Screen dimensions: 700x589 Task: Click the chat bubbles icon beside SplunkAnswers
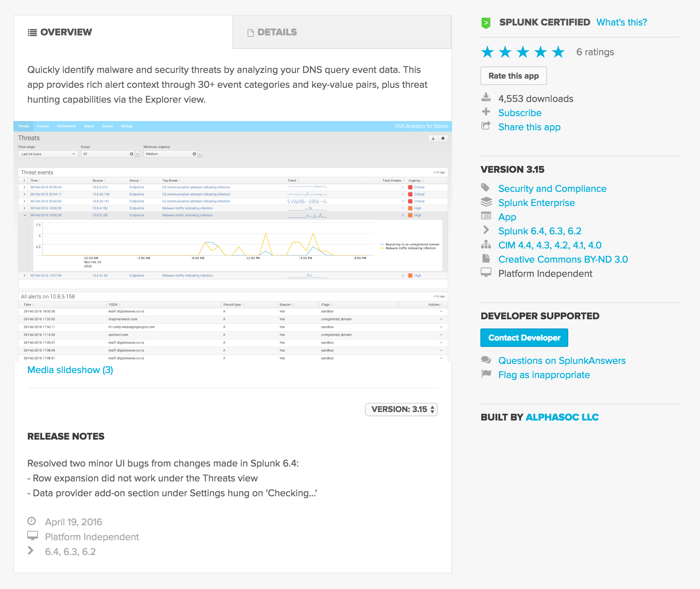click(x=486, y=360)
